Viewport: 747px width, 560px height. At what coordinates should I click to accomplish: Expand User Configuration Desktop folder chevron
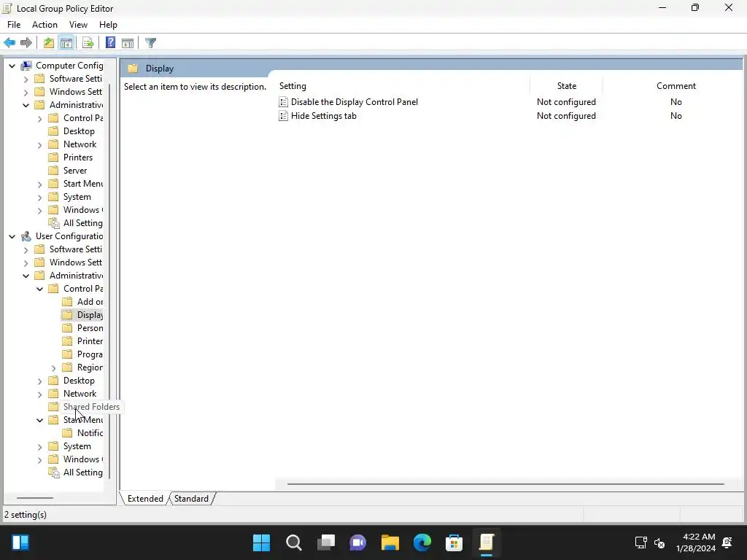(x=40, y=381)
